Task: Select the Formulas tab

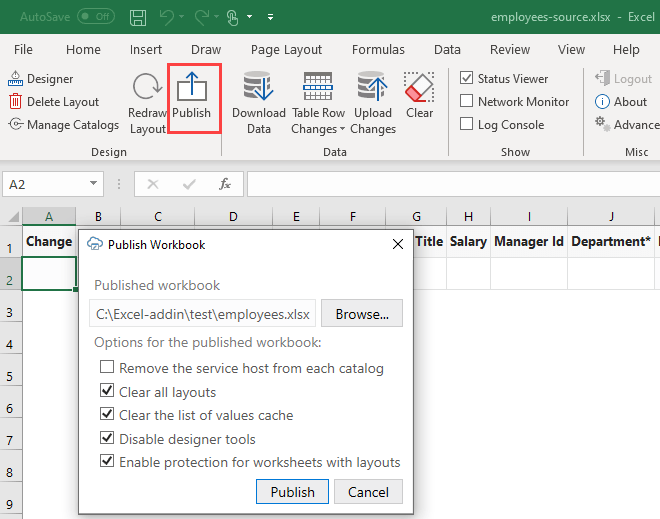Action: pos(378,50)
